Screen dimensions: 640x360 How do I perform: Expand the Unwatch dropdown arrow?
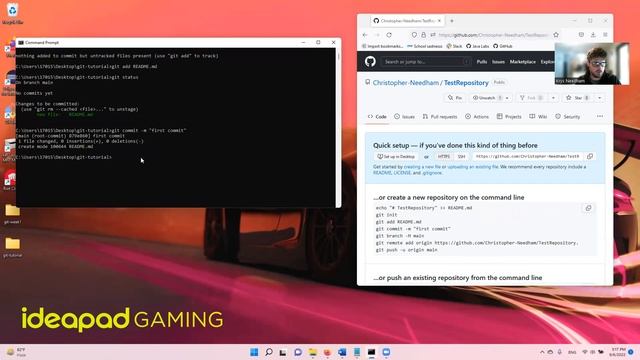coord(507,98)
